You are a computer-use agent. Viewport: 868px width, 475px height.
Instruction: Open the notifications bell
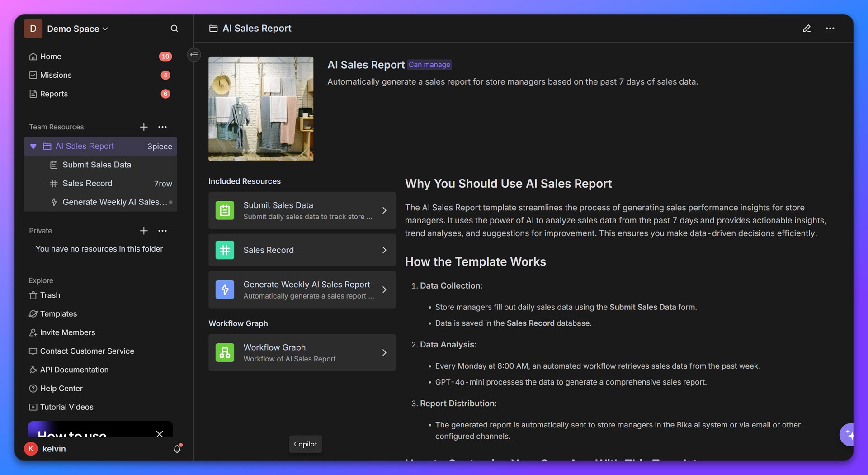tap(177, 448)
